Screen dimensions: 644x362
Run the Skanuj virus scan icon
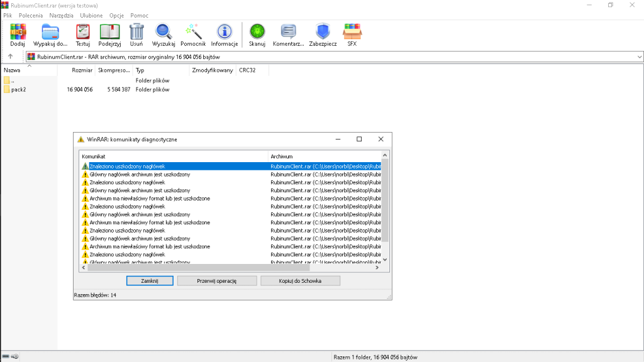click(x=257, y=35)
